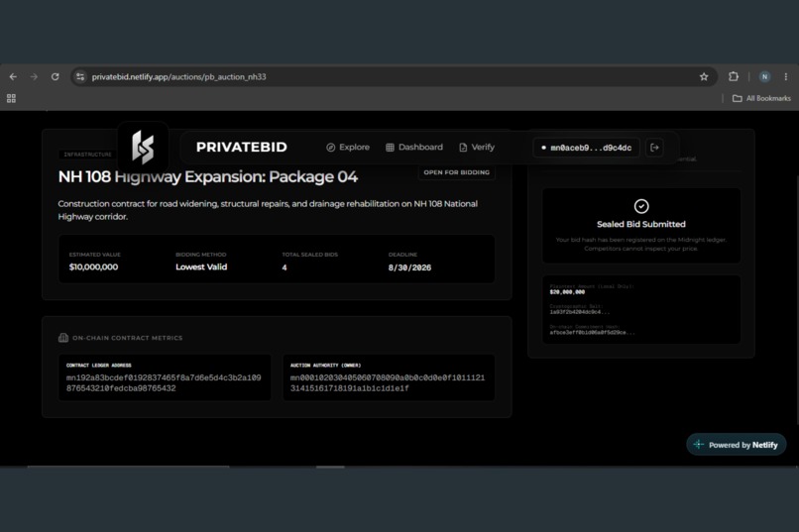Click the total sealed bids value 4

285,267
